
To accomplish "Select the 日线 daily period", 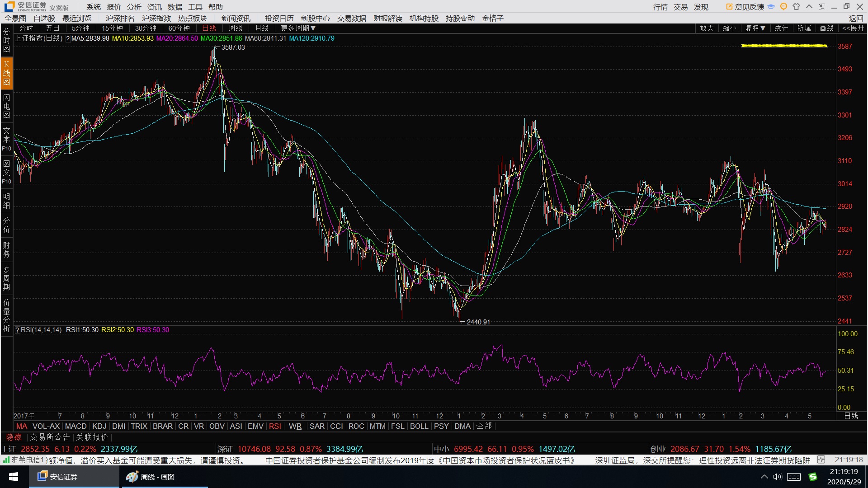I will point(209,28).
